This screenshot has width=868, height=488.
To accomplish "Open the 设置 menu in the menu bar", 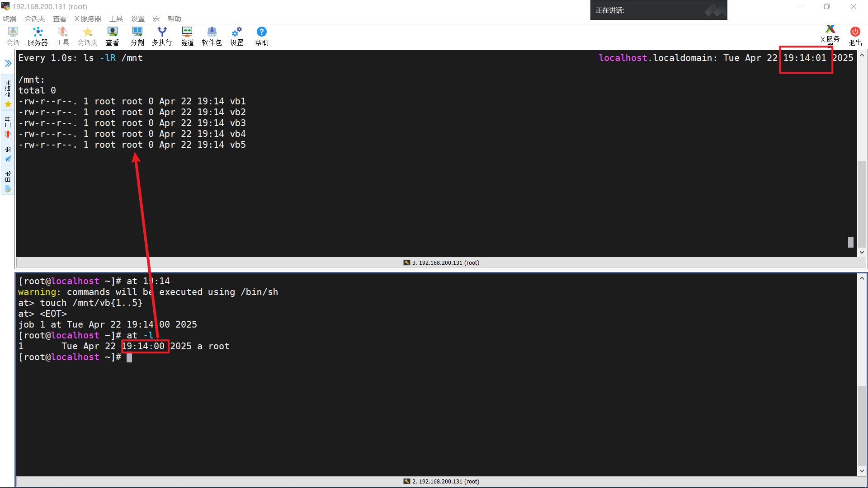I will [138, 19].
